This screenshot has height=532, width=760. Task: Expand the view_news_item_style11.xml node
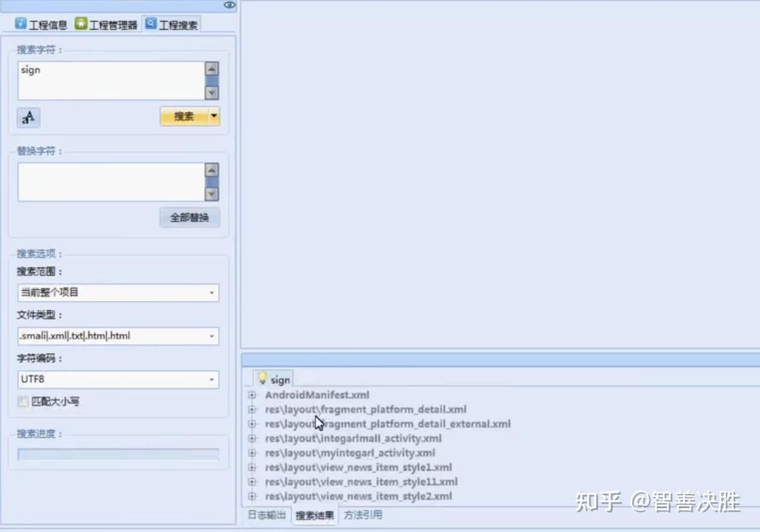point(252,482)
